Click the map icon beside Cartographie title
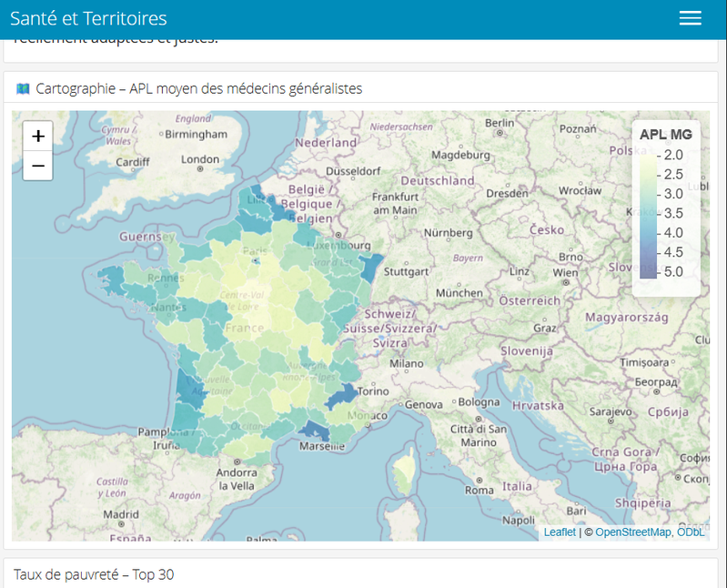Viewport: 727px width, 588px height. (x=23, y=88)
